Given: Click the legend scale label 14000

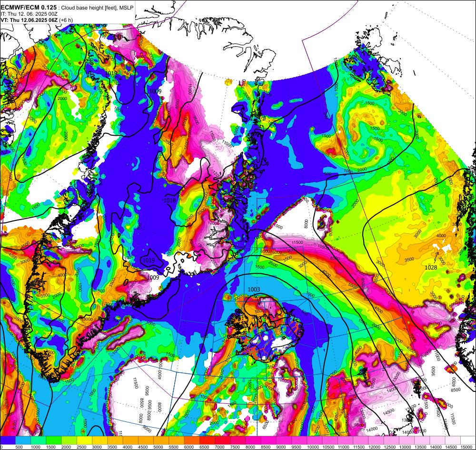Looking at the screenshot, I should [x=436, y=447].
